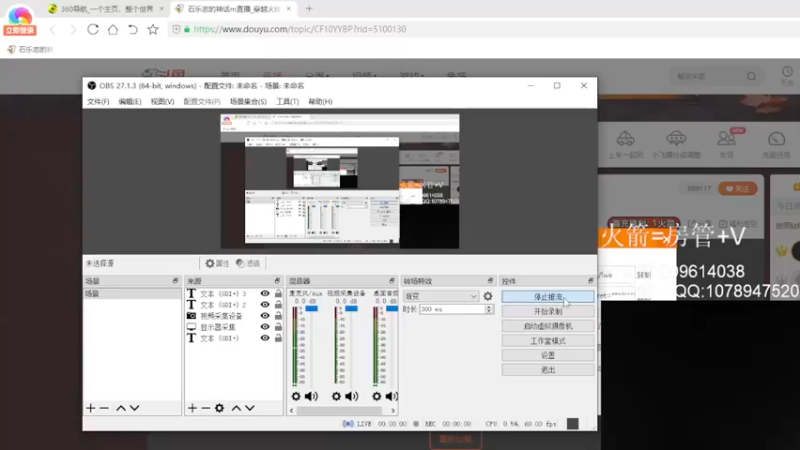Remove selected source with the minus icon
The width and height of the screenshot is (800, 450).
tap(206, 408)
